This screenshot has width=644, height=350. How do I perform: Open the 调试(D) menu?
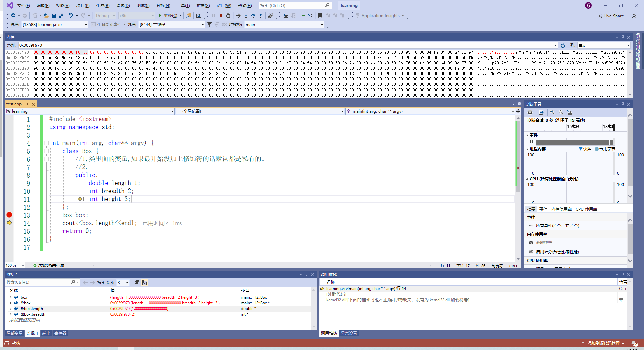click(123, 5)
